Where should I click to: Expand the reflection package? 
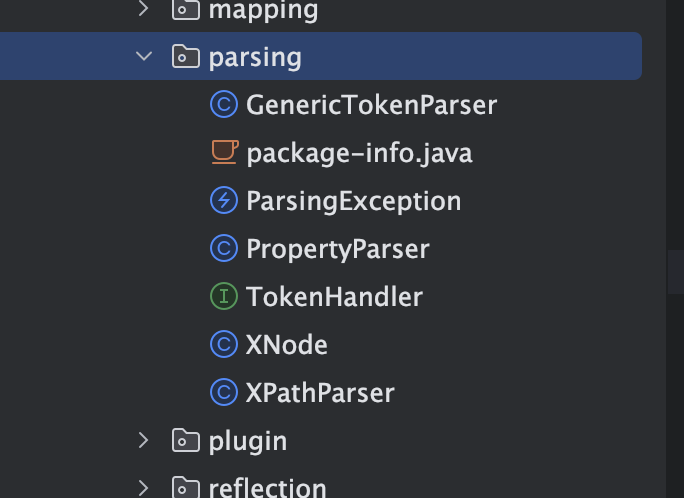(144, 488)
